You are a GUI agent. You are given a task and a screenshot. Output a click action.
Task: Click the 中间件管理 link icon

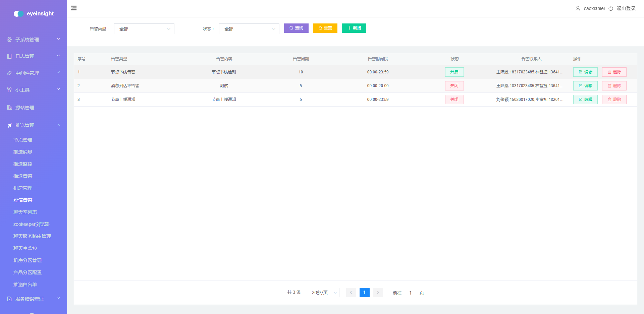(x=9, y=73)
